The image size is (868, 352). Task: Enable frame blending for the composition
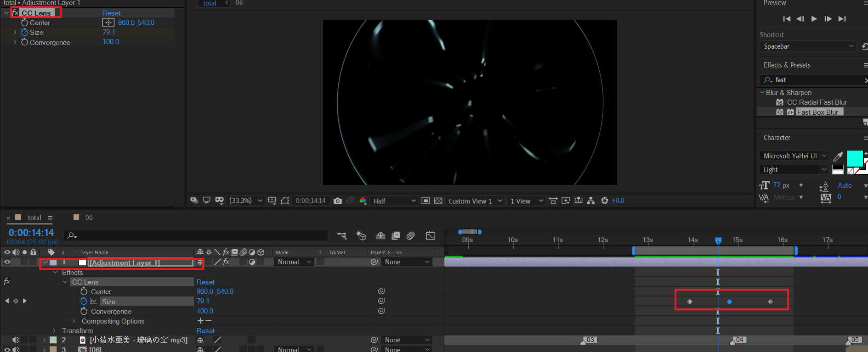pyautogui.click(x=396, y=236)
